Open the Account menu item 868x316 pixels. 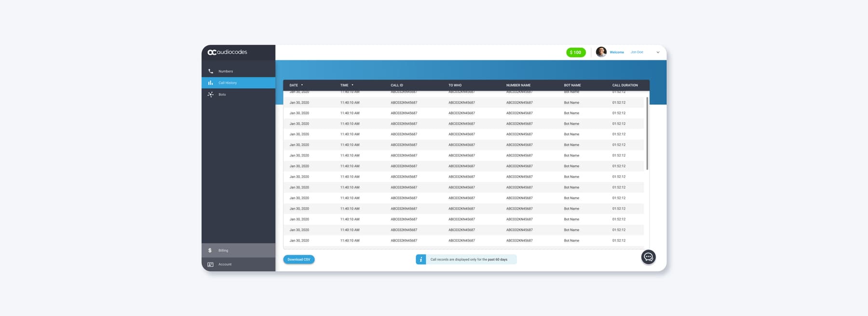(225, 264)
